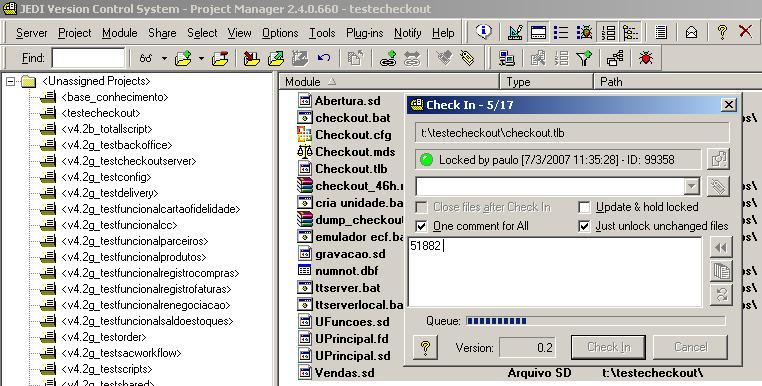
Task: Click the close project folder icon with red mark
Action: tap(220, 58)
